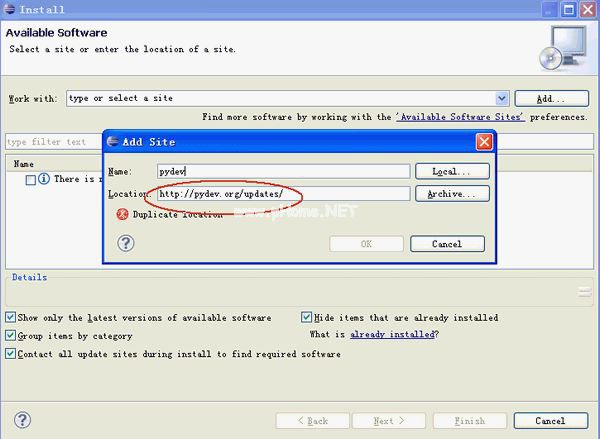Click Cancel at the Install window bottom
This screenshot has height=439, width=600.
tap(551, 421)
